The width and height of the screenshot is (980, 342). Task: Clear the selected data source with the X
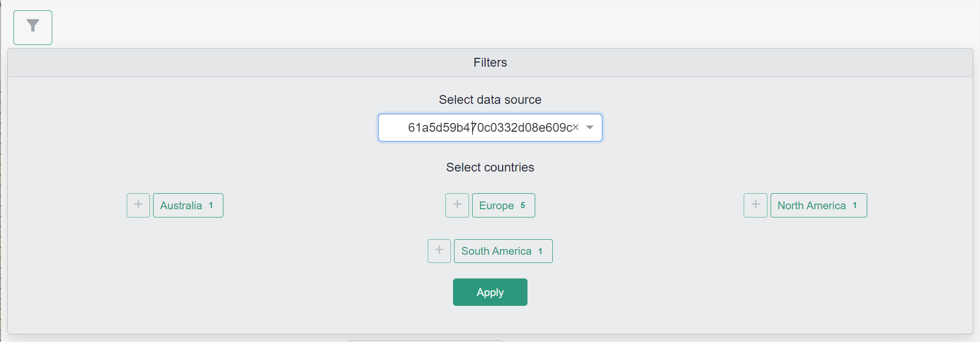(576, 128)
